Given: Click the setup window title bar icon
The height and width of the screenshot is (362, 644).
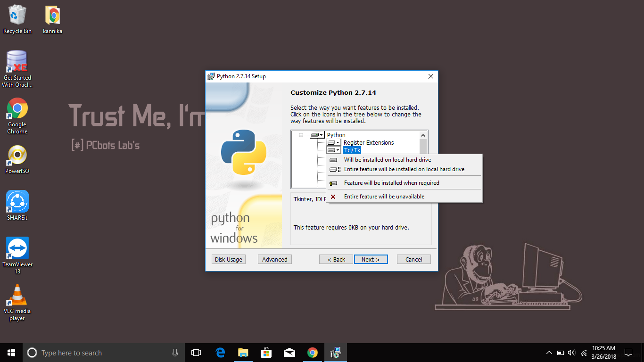Looking at the screenshot, I should pyautogui.click(x=211, y=76).
